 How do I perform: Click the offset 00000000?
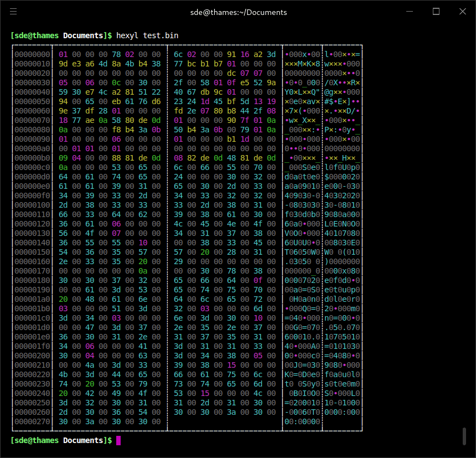[x=32, y=54]
